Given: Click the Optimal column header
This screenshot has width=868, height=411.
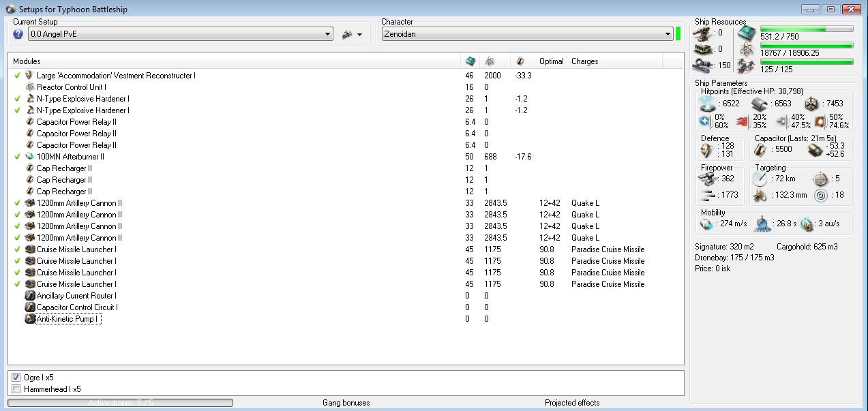Looking at the screenshot, I should tap(551, 61).
